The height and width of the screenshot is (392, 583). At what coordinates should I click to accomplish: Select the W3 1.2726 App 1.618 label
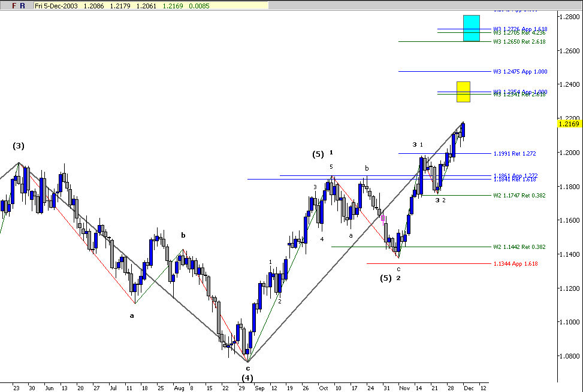[x=520, y=29]
